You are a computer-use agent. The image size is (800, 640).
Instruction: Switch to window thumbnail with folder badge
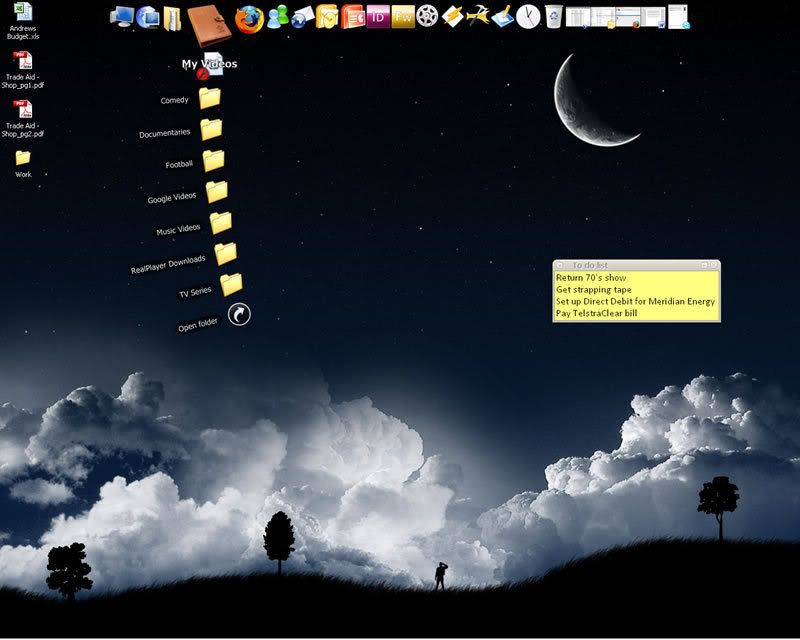603,17
